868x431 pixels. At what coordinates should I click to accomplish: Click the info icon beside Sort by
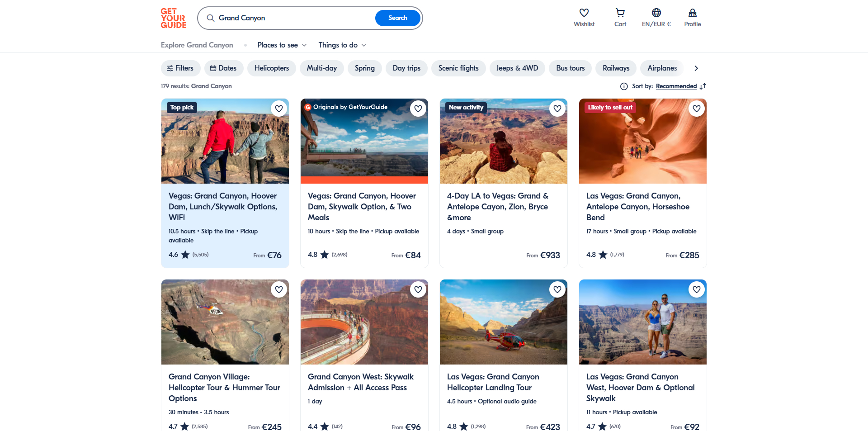(x=624, y=86)
